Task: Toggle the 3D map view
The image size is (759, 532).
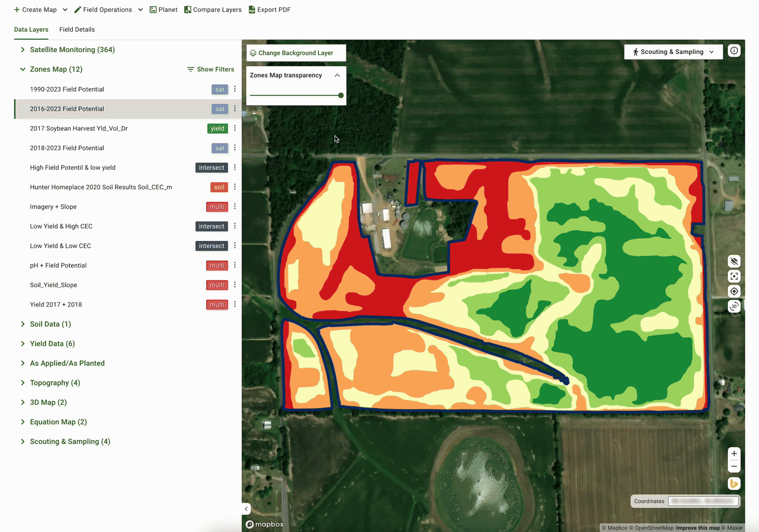Action: (x=734, y=307)
